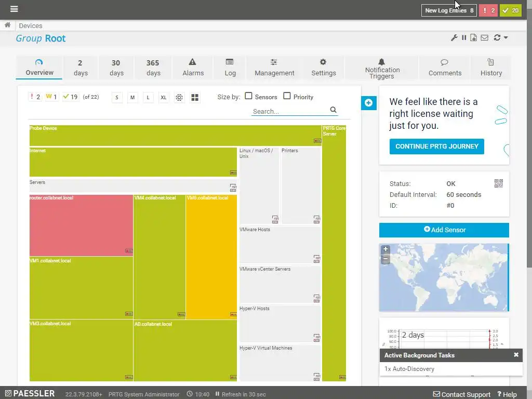Open the Alarms tab
The height and width of the screenshot is (399, 532).
click(x=193, y=68)
